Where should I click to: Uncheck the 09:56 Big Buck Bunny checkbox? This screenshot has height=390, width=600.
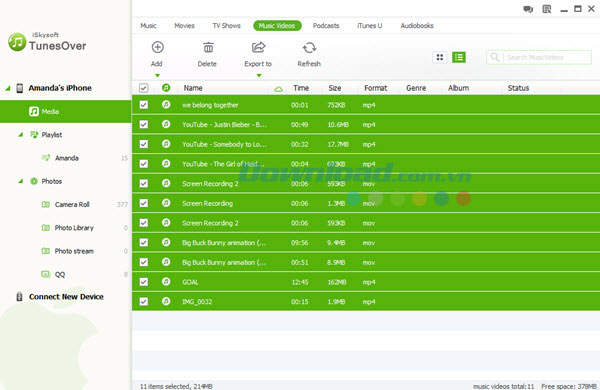click(143, 242)
